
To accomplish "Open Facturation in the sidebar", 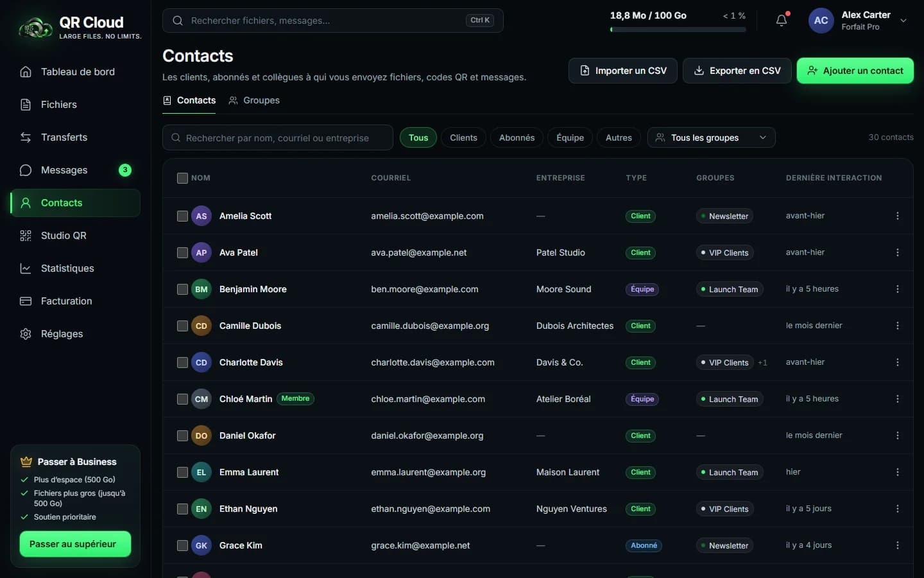I will (x=76, y=301).
